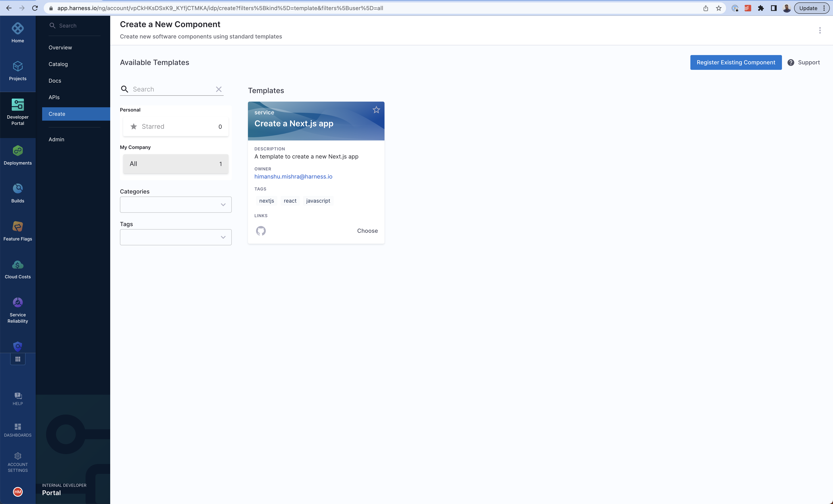The height and width of the screenshot is (504, 833).
Task: Expand the Tags dropdown
Action: 175,237
